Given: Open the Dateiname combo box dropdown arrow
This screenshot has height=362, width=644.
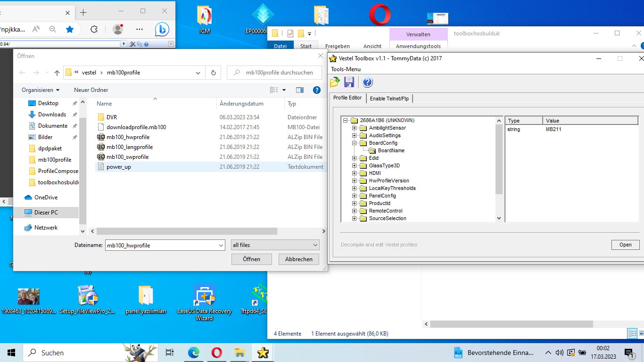Looking at the screenshot, I should point(221,245).
